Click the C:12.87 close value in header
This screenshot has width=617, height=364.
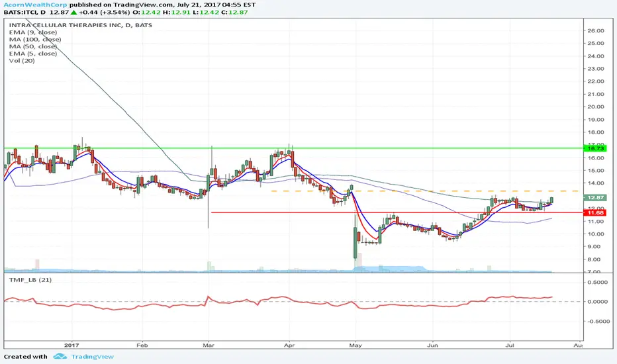point(234,12)
